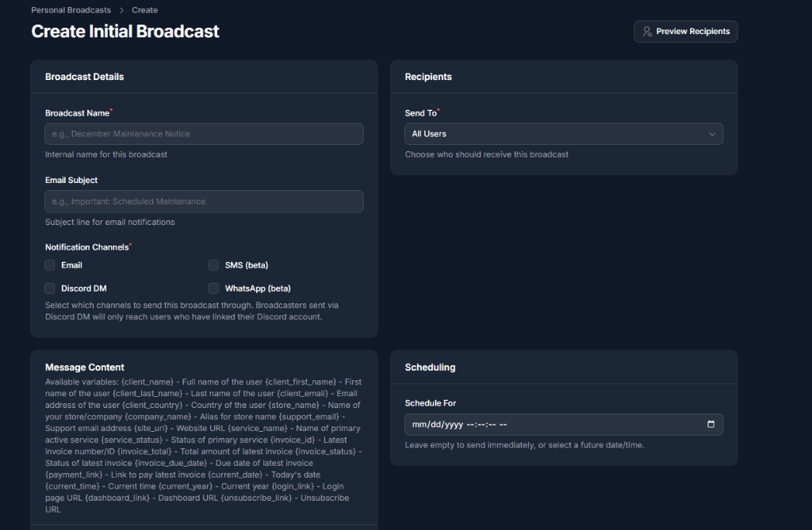Viewport: 812px width, 530px height.
Task: Click the user-search icon on Preview Recipients
Action: (648, 31)
